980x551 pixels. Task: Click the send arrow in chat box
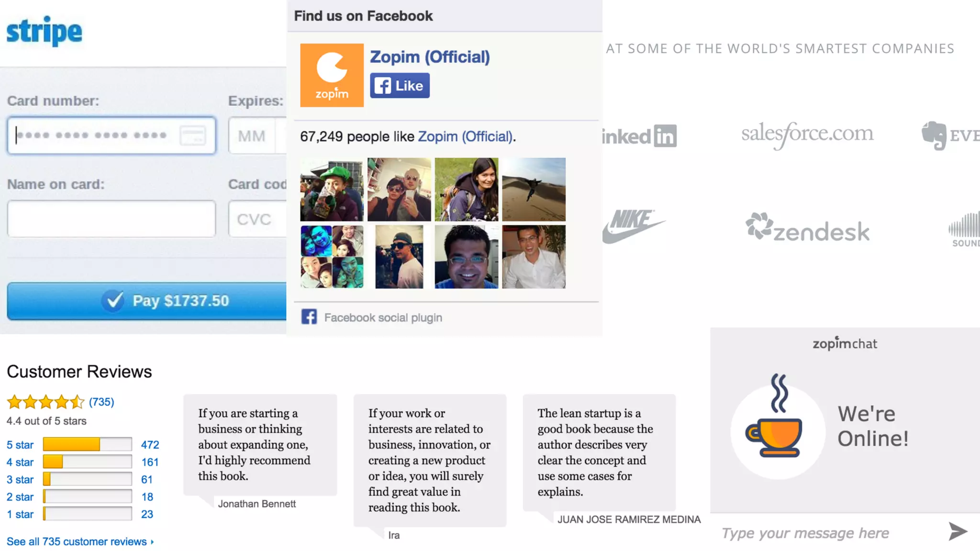[x=958, y=531]
